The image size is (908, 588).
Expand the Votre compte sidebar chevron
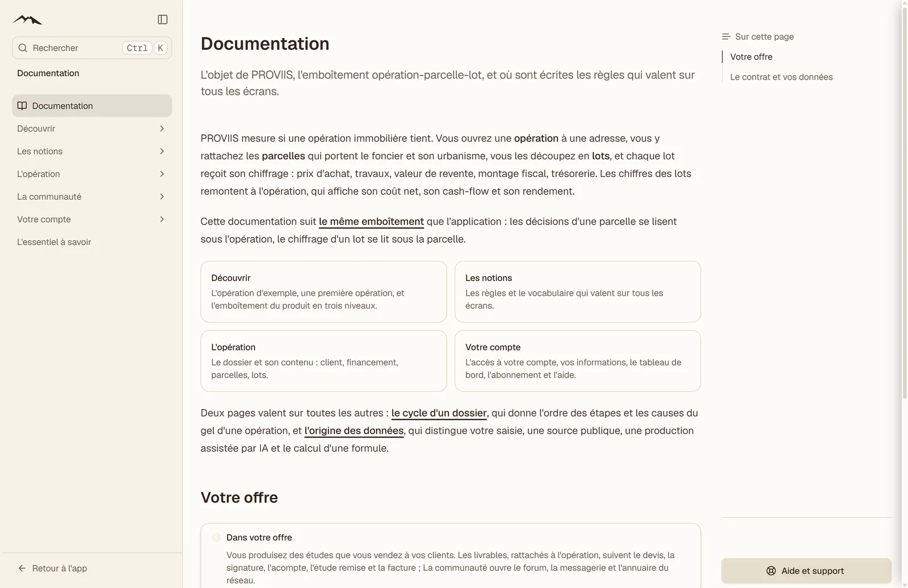162,219
